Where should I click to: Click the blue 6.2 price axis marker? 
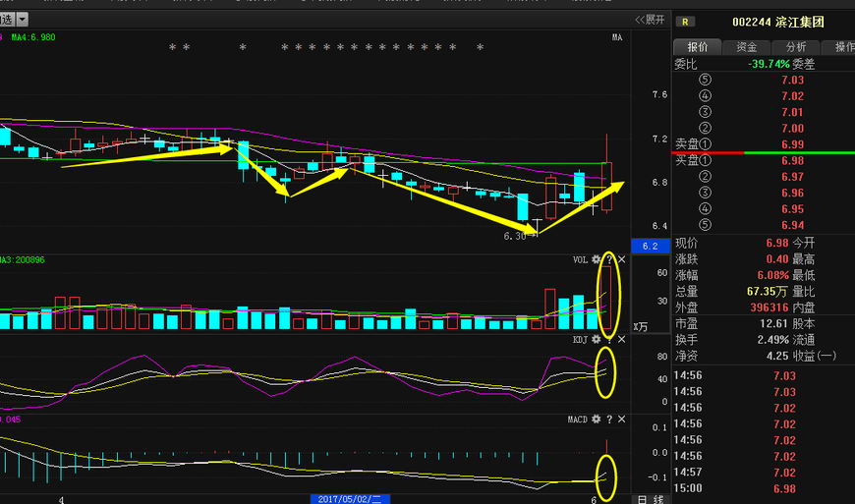[x=650, y=247]
